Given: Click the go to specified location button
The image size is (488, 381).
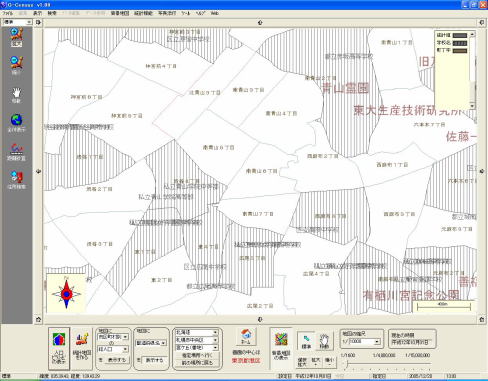Looking at the screenshot, I should pos(197,356).
